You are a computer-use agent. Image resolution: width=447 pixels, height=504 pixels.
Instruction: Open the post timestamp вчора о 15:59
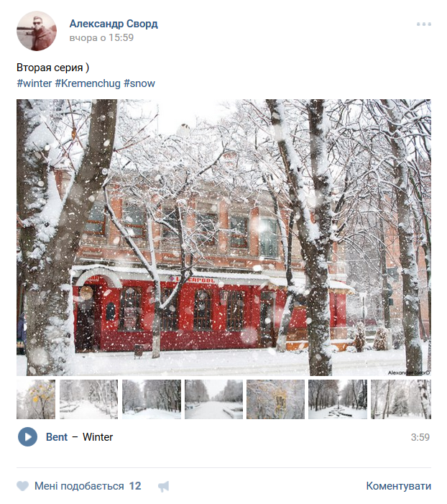click(101, 37)
